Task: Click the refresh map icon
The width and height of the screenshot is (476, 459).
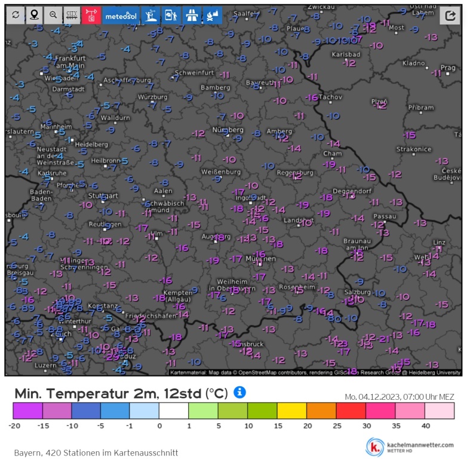Action: tap(16, 15)
